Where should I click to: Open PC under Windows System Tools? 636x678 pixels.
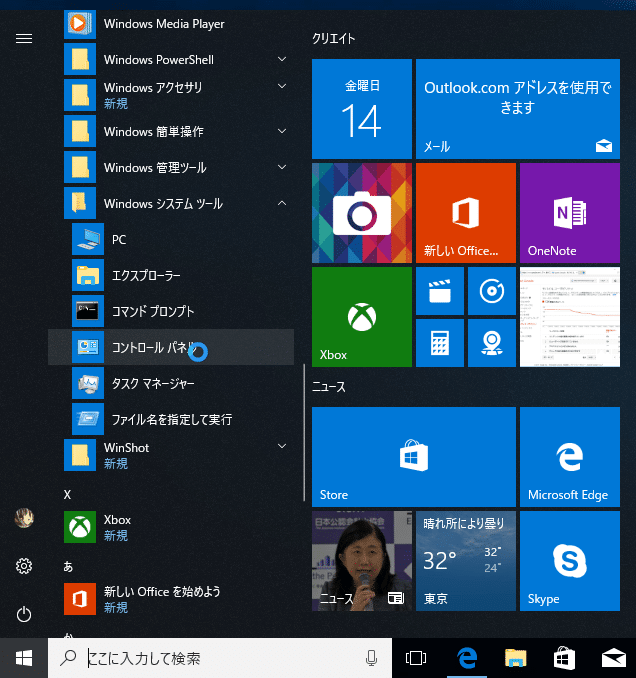[x=171, y=239]
